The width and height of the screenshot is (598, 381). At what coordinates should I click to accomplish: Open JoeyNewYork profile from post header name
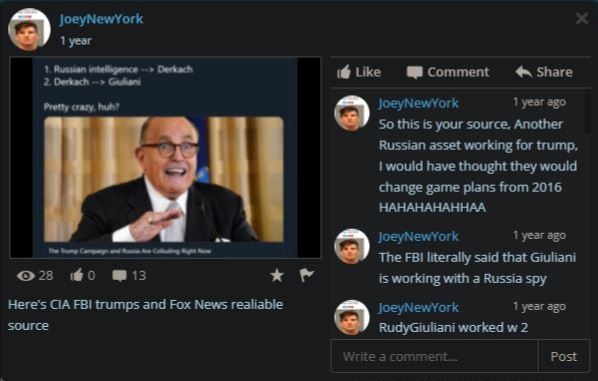(101, 19)
